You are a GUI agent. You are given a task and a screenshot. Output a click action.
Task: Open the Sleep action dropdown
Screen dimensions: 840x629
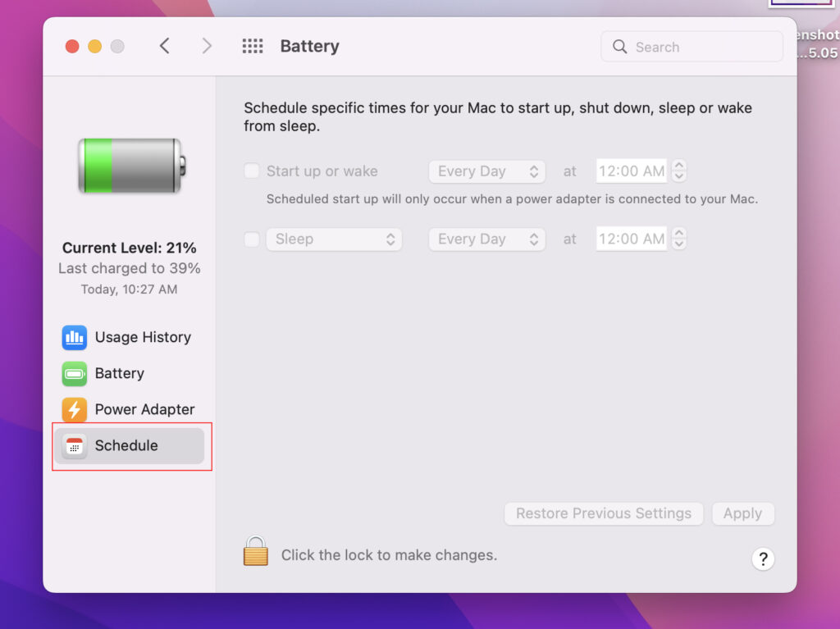click(x=335, y=239)
